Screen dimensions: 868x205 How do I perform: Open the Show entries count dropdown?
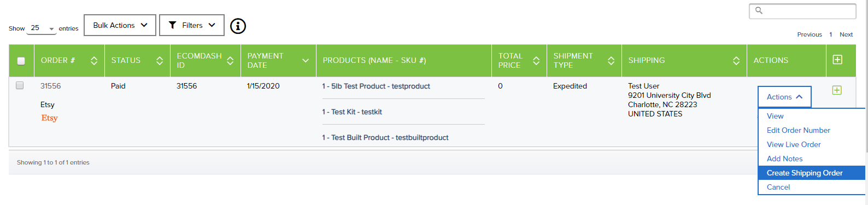pos(42,28)
